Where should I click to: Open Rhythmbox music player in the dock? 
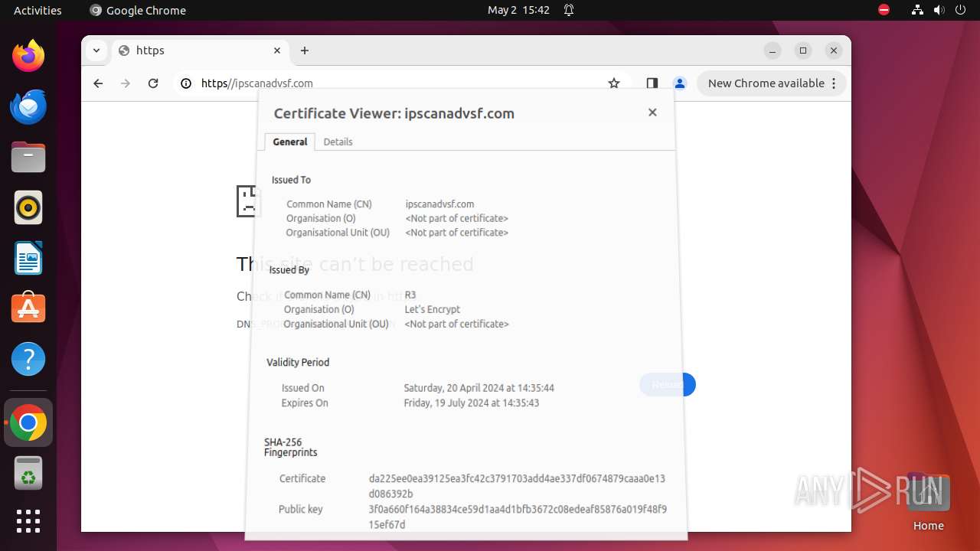click(x=28, y=207)
